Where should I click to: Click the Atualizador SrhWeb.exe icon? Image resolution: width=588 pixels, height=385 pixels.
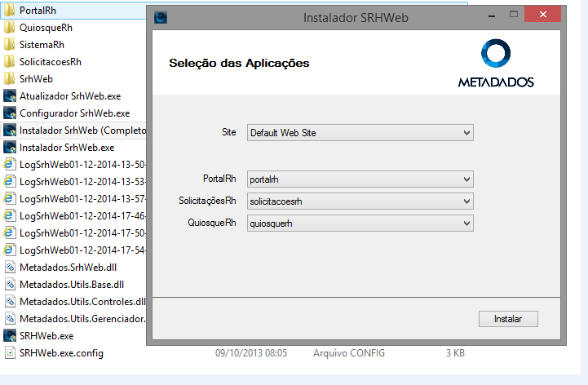[10, 95]
